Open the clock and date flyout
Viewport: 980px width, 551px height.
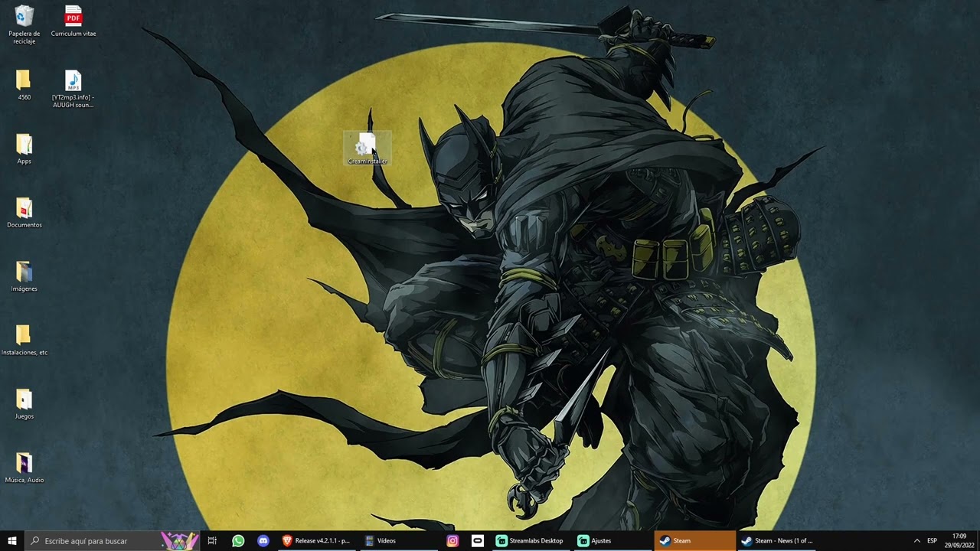coord(959,540)
